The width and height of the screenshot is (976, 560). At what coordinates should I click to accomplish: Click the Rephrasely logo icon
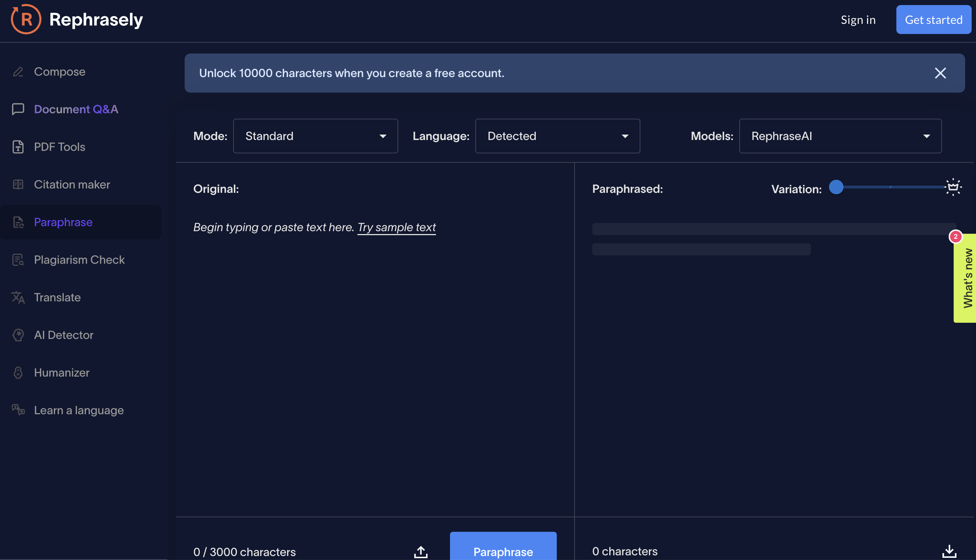[x=26, y=19]
